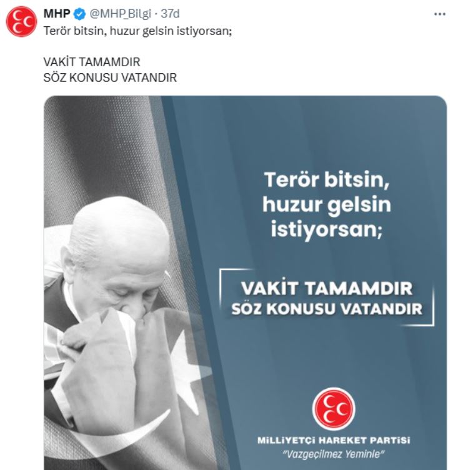
Task: Open the attached campaign image
Action: pos(245,282)
